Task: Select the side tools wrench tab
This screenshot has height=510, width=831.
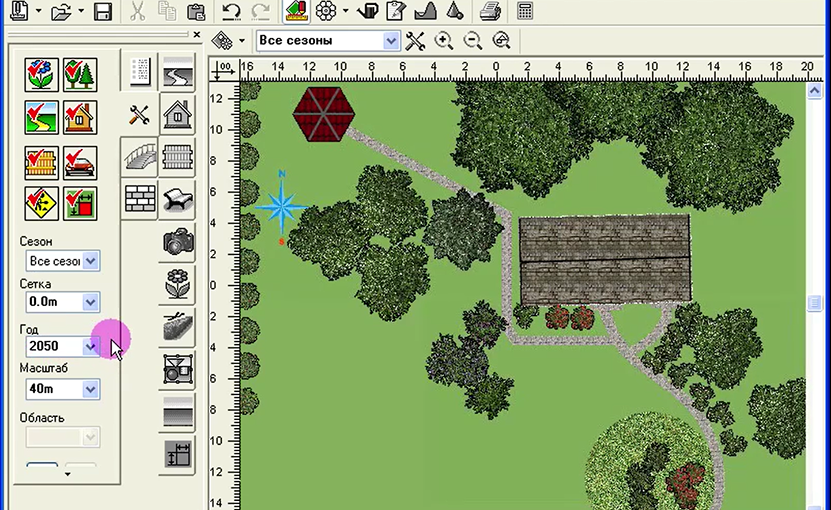Action: click(x=139, y=115)
